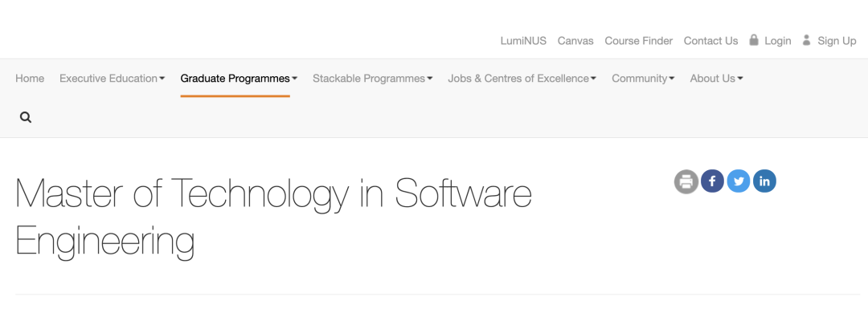
Task: Share page on Facebook
Action: (x=712, y=181)
